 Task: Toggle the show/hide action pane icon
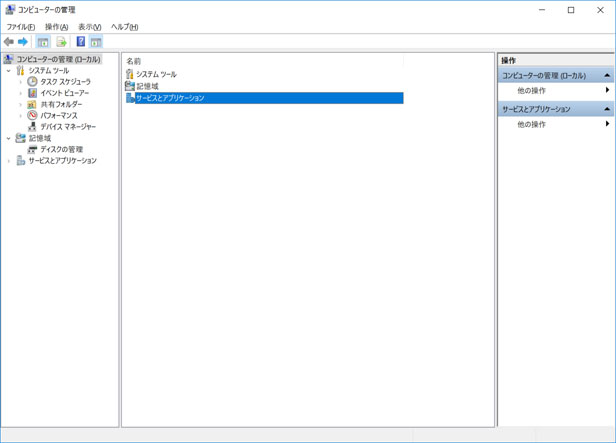point(96,42)
